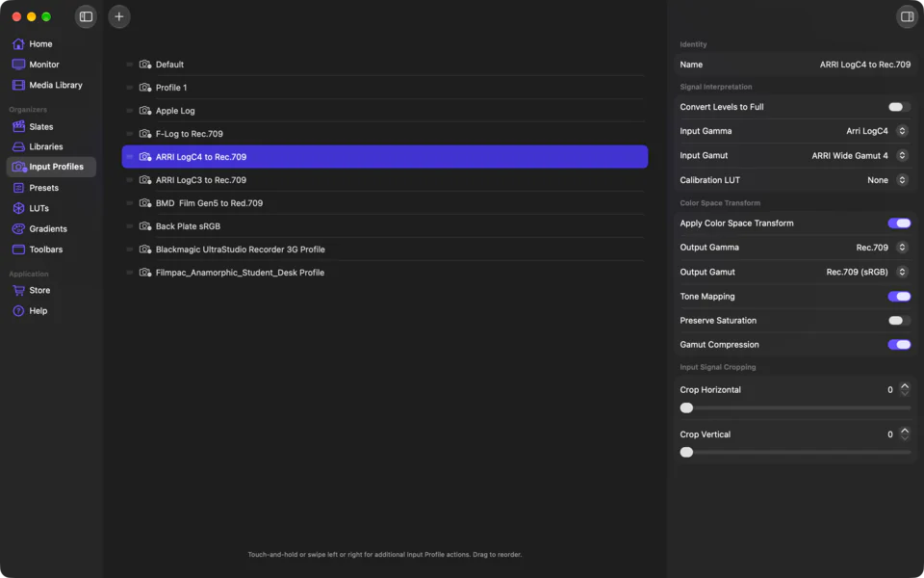Open Monitor section in sidebar
This screenshot has width=924, height=578.
44,65
